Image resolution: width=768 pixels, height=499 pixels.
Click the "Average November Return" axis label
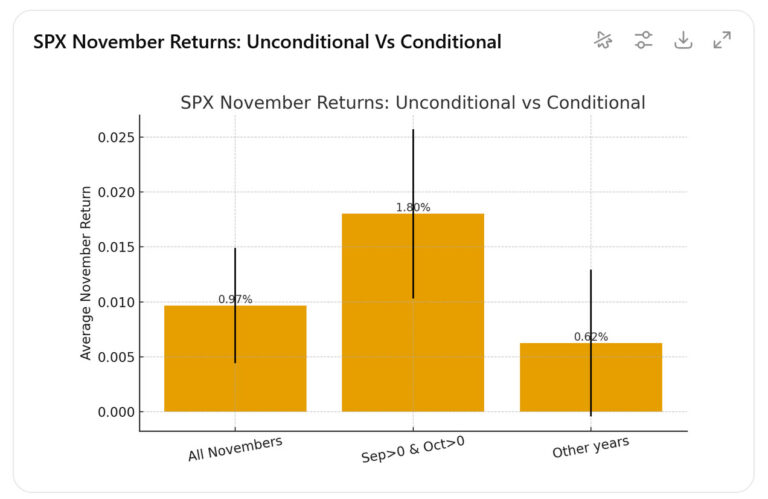(x=87, y=272)
